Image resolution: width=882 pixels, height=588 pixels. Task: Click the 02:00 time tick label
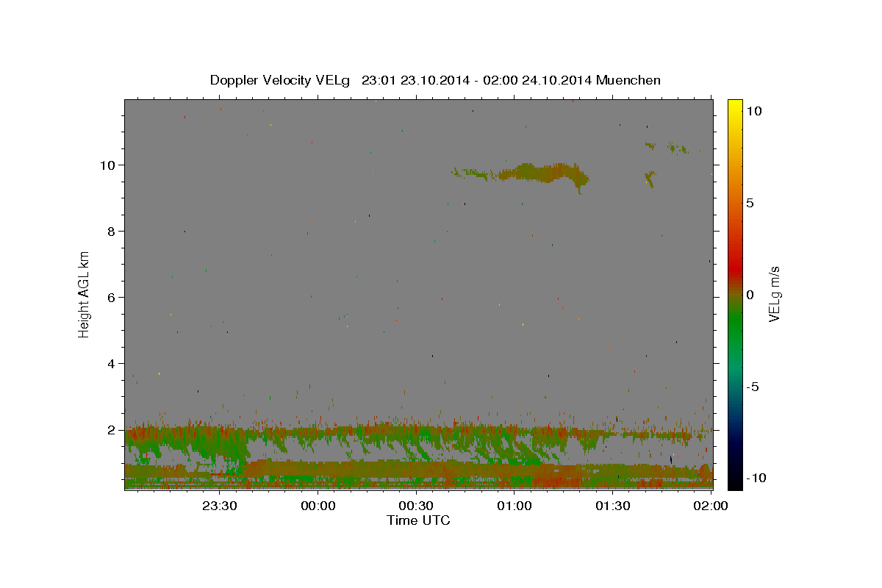[x=710, y=506]
